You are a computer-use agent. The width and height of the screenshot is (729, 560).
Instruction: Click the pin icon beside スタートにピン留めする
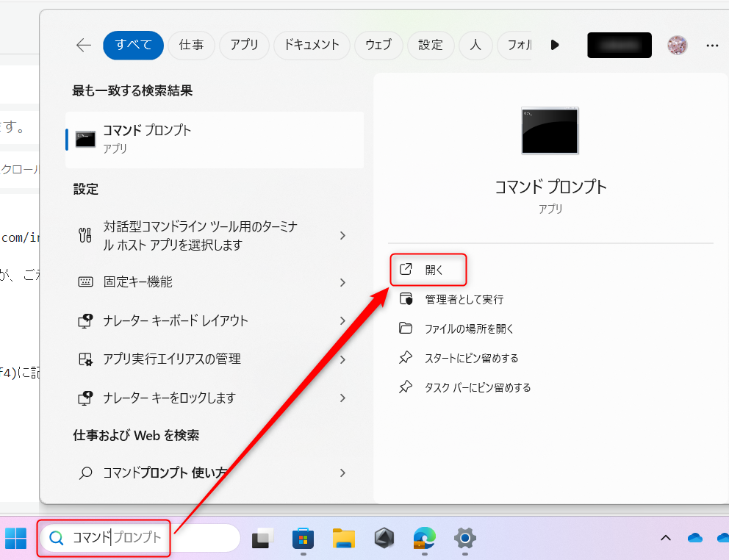click(406, 358)
